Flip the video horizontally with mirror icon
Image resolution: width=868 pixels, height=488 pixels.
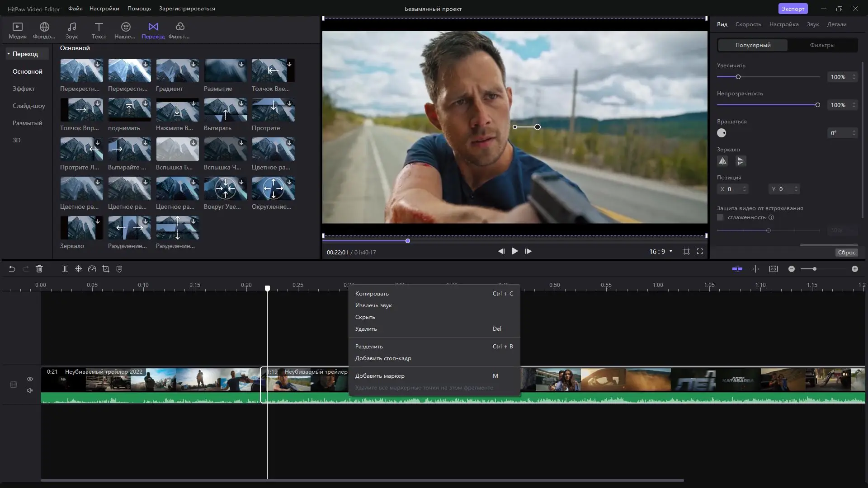coord(722,161)
